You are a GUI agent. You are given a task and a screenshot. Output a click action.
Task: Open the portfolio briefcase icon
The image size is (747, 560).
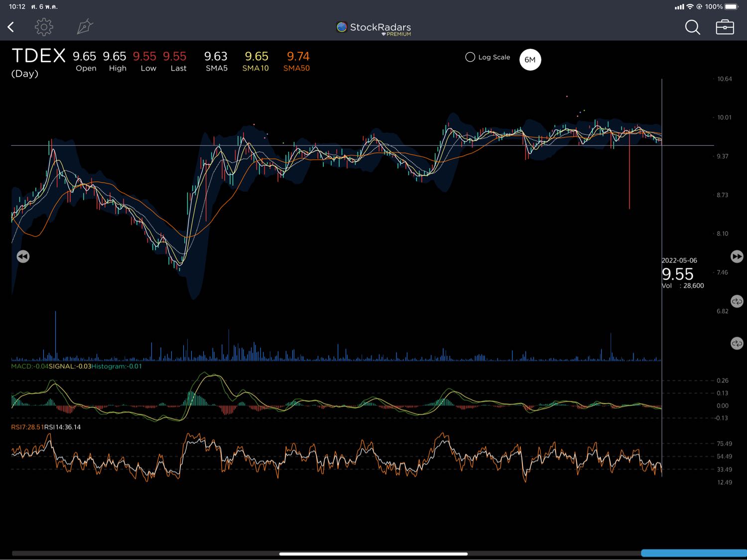pyautogui.click(x=725, y=27)
